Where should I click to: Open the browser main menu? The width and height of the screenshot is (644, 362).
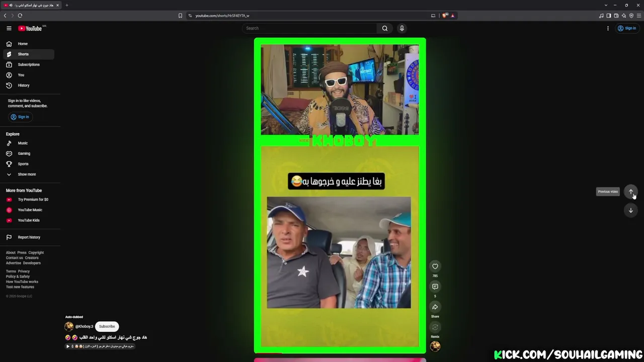coord(639,16)
